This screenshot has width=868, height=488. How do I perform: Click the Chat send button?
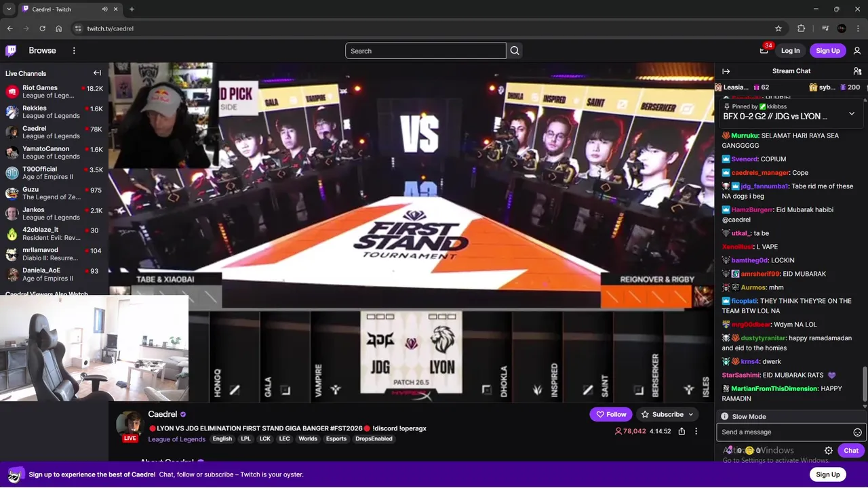pos(850,451)
